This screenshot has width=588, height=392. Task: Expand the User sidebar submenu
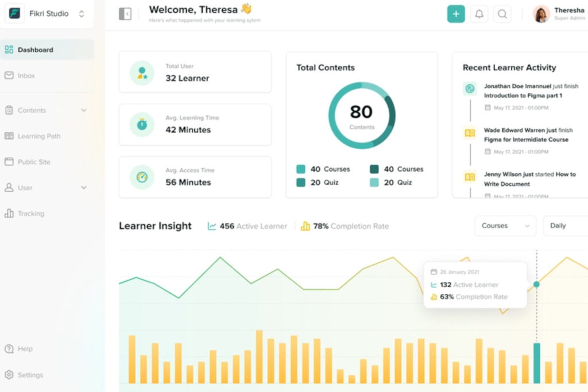point(84,188)
